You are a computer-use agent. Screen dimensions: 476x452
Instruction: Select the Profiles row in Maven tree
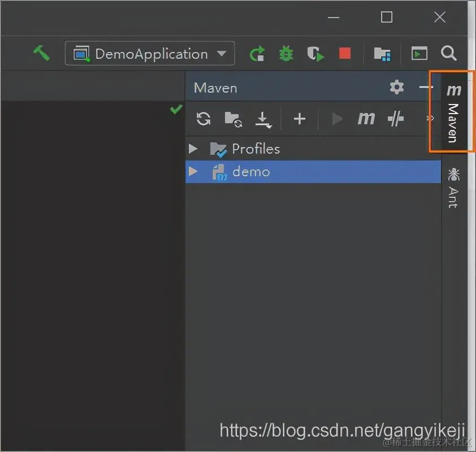tap(313, 149)
